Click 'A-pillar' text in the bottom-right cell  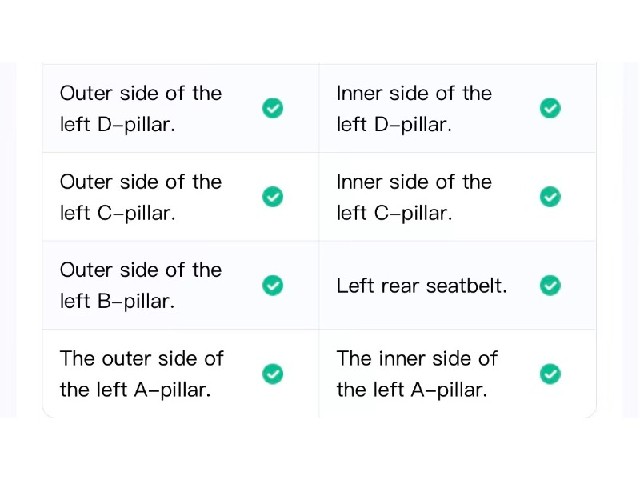click(449, 390)
